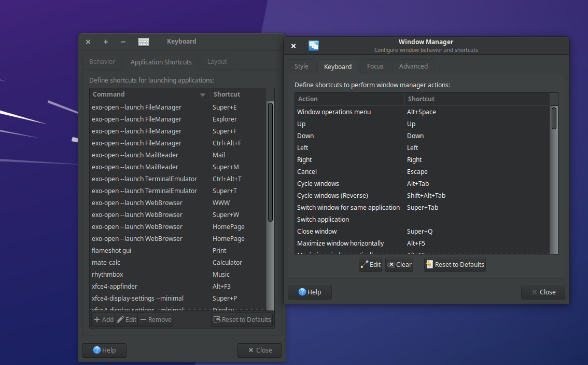Viewport: 588px width, 365px height.
Task: Switch to the Behavior tab
Action: (102, 62)
